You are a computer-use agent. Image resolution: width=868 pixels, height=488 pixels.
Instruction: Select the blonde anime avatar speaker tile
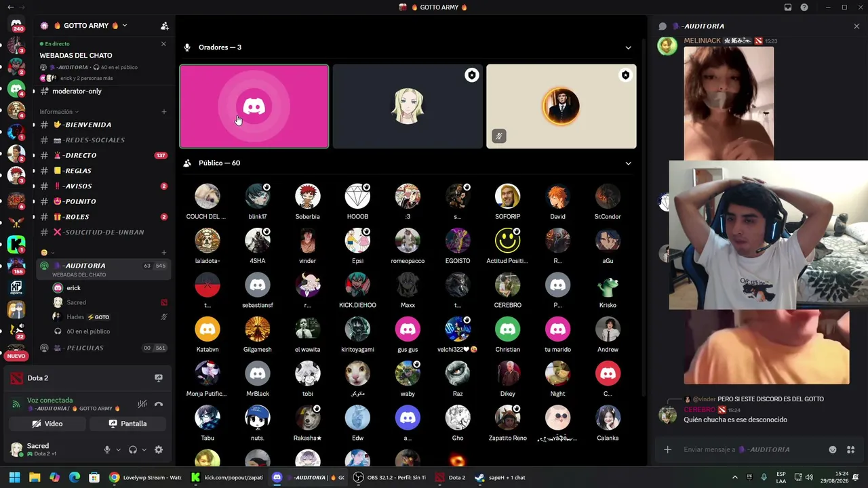pyautogui.click(x=408, y=106)
